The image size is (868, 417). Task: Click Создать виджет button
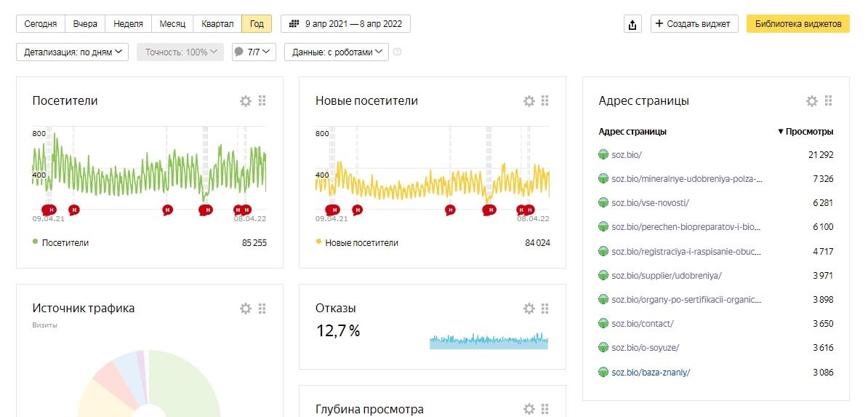694,24
